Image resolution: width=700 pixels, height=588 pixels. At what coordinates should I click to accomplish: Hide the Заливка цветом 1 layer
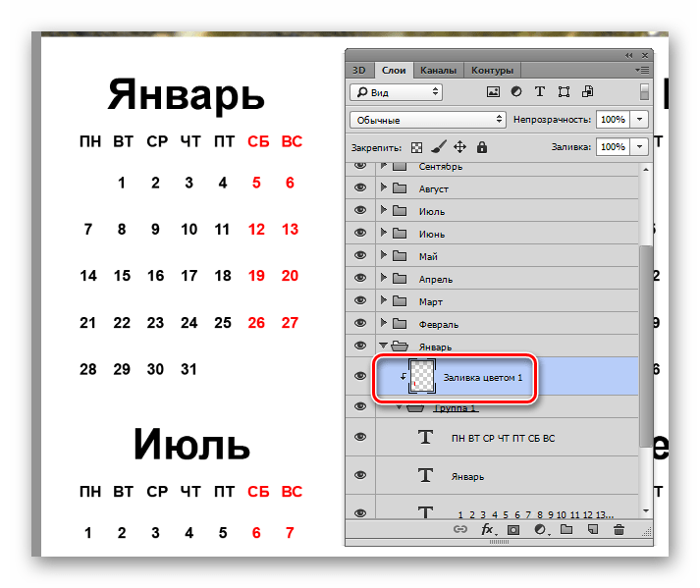tap(360, 377)
